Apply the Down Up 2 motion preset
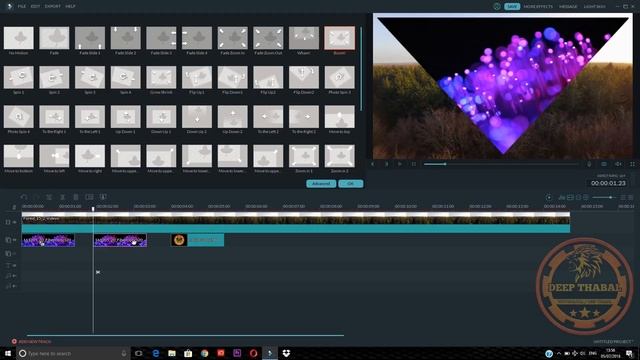The height and width of the screenshot is (360, 640). point(197,117)
